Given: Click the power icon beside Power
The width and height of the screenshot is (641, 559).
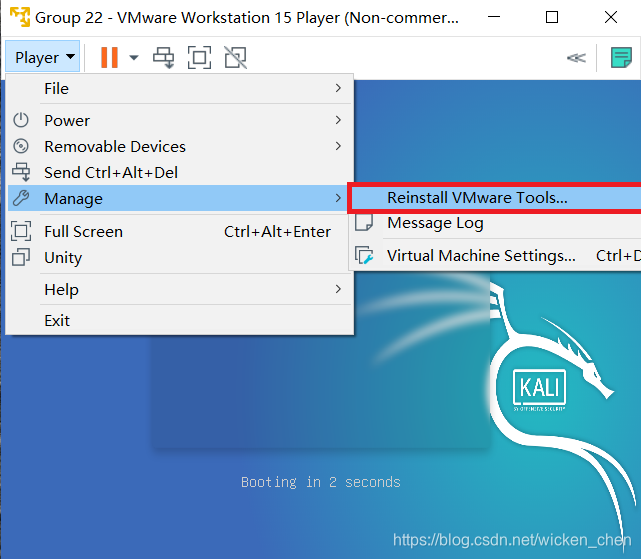Looking at the screenshot, I should (21, 120).
